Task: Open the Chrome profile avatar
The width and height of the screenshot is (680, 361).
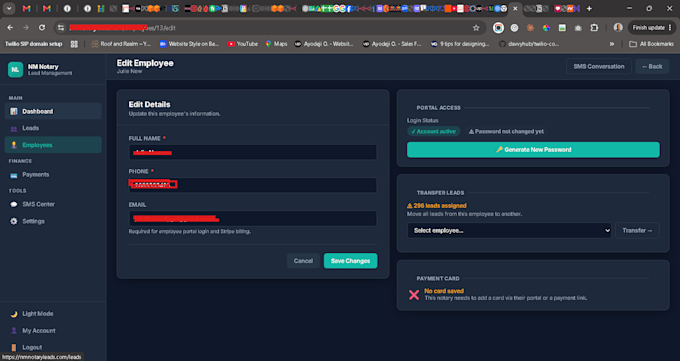Action: point(618,28)
